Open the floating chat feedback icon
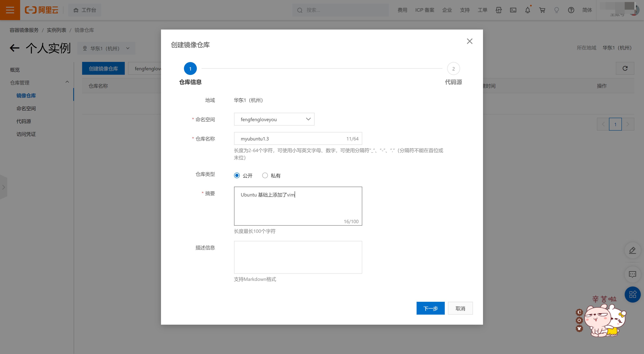This screenshot has width=644, height=354. pos(632,274)
